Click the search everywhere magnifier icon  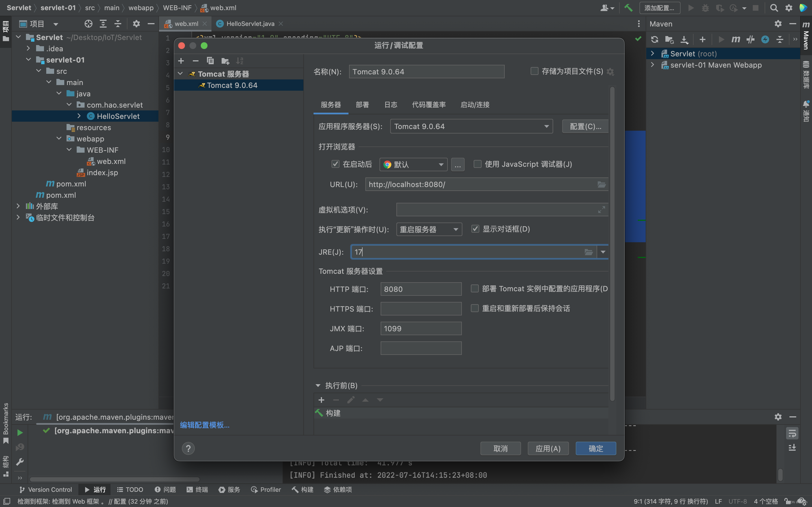coord(774,8)
